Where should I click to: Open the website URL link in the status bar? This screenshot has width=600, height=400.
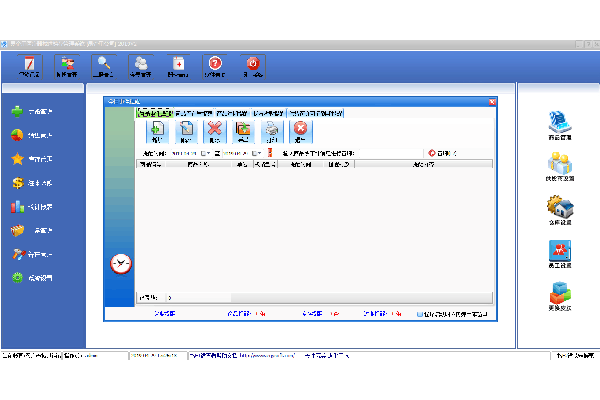(x=267, y=356)
